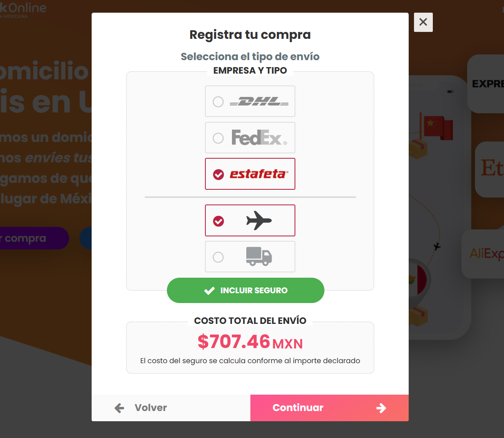Viewport: 504px width, 438px height.
Task: Click the truck ground shipping icon
Action: tap(259, 256)
